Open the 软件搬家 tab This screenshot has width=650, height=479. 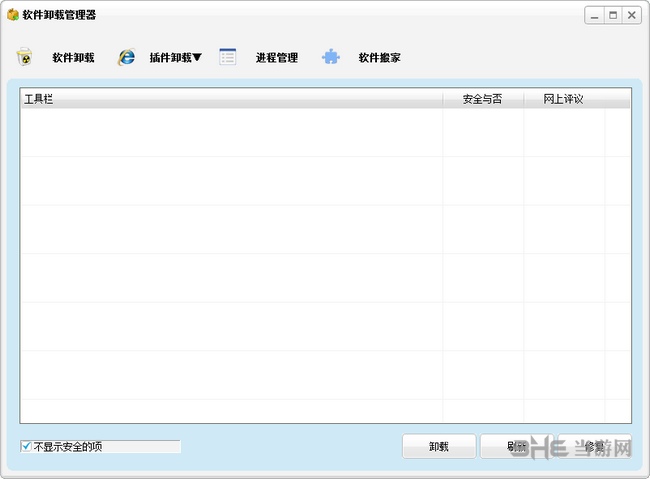coord(379,58)
